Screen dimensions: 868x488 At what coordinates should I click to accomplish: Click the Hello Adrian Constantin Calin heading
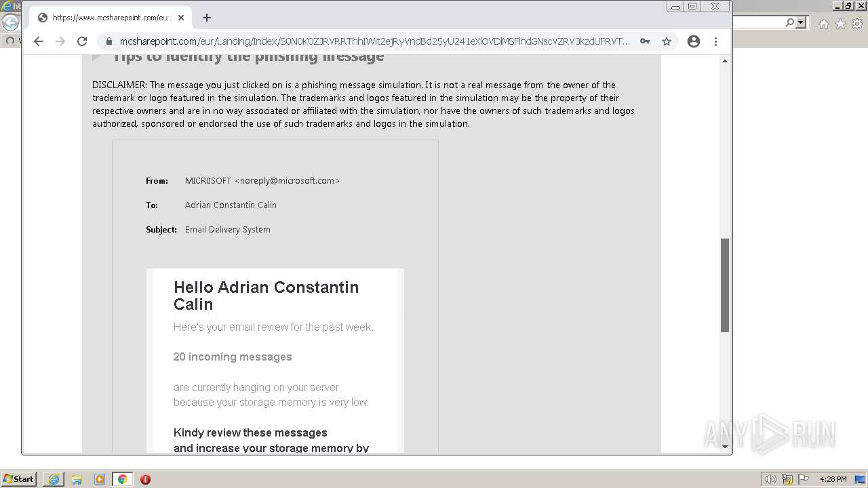(x=266, y=296)
